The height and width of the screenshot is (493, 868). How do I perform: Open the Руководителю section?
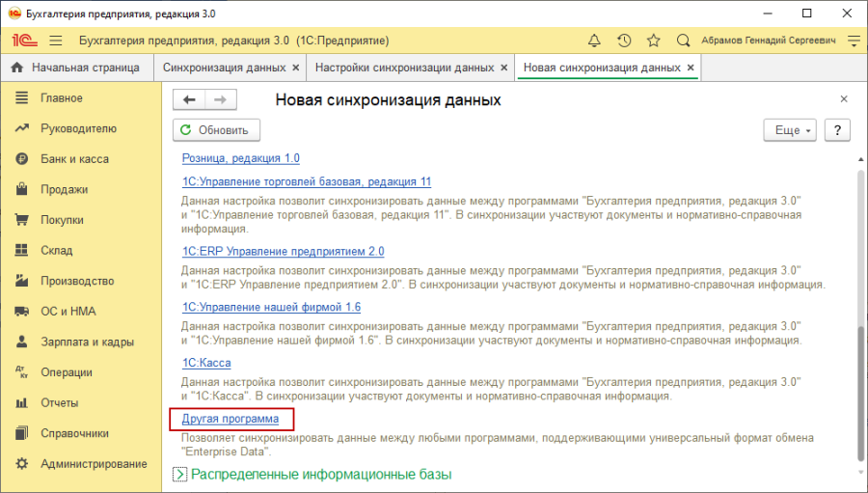click(x=81, y=128)
